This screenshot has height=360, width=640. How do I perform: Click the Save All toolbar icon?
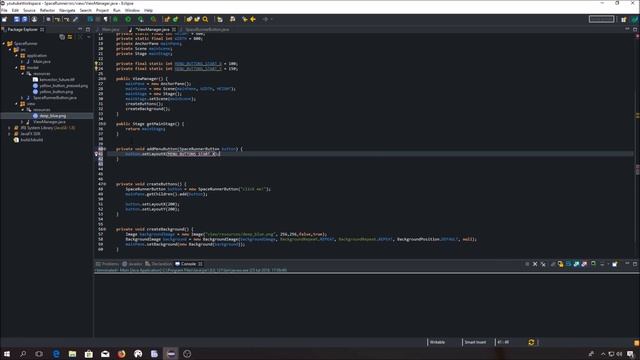point(24,19)
